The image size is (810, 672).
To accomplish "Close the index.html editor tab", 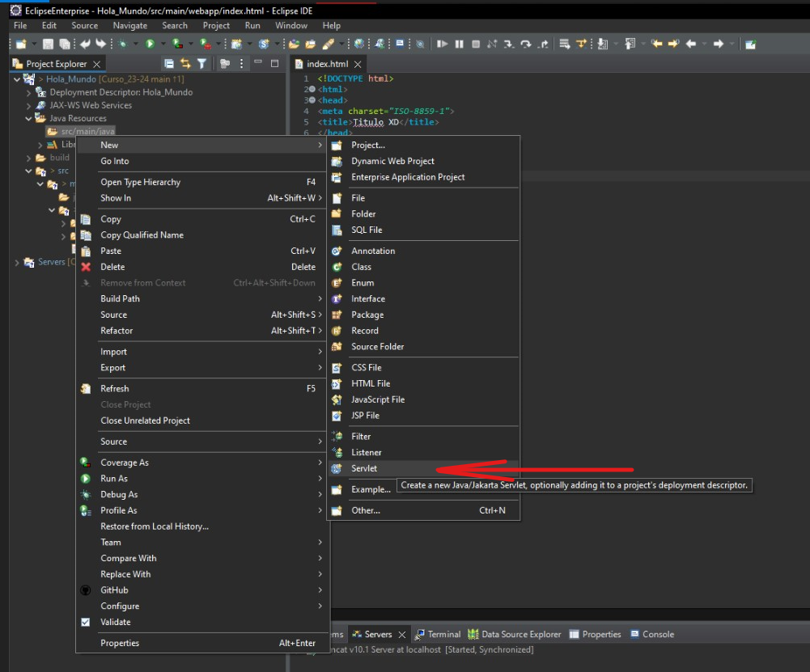I will click(358, 64).
